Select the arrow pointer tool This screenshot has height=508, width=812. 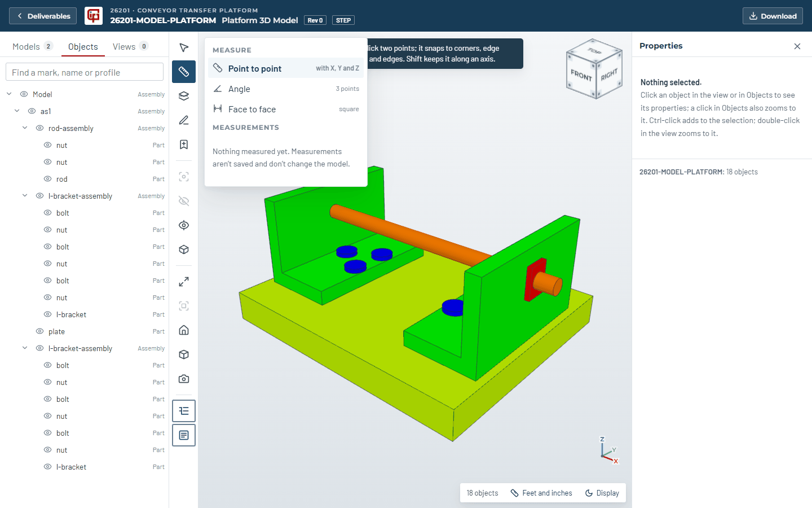tap(184, 47)
